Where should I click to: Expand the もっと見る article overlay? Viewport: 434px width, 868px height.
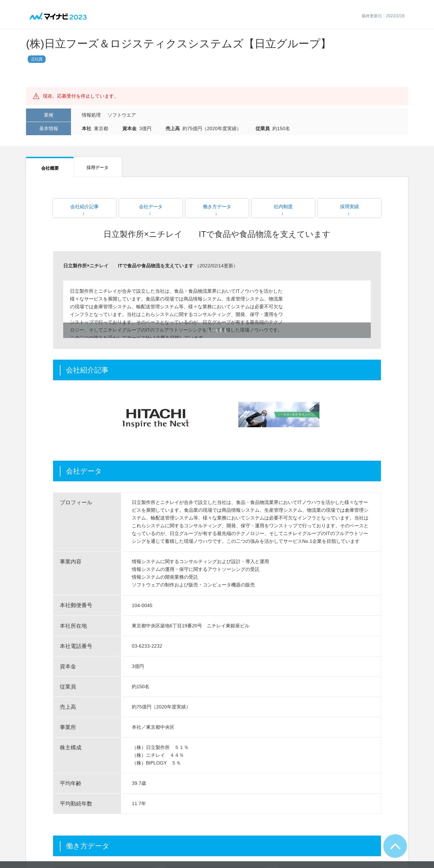(217, 330)
